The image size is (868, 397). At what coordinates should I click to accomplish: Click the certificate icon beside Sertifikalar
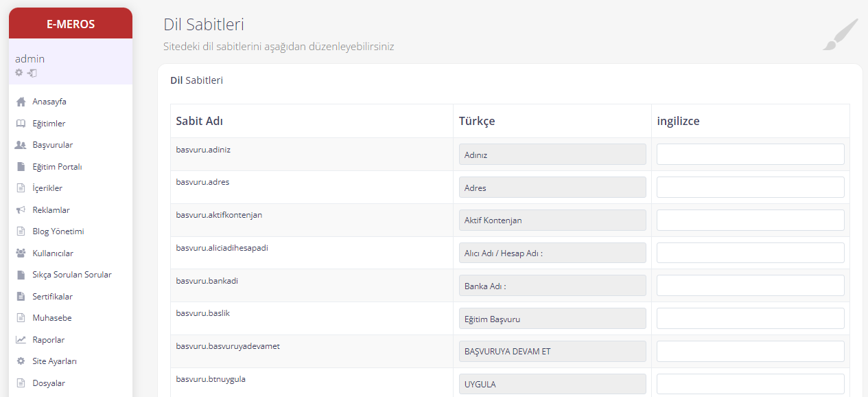21,297
